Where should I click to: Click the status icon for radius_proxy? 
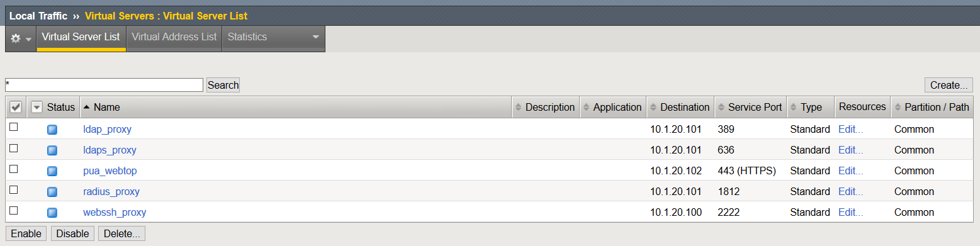click(52, 192)
